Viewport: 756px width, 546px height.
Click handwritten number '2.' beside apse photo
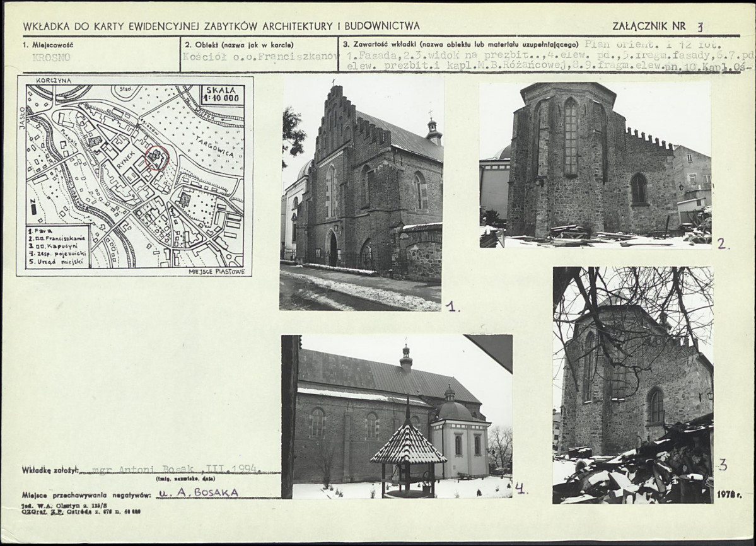pyautogui.click(x=724, y=244)
